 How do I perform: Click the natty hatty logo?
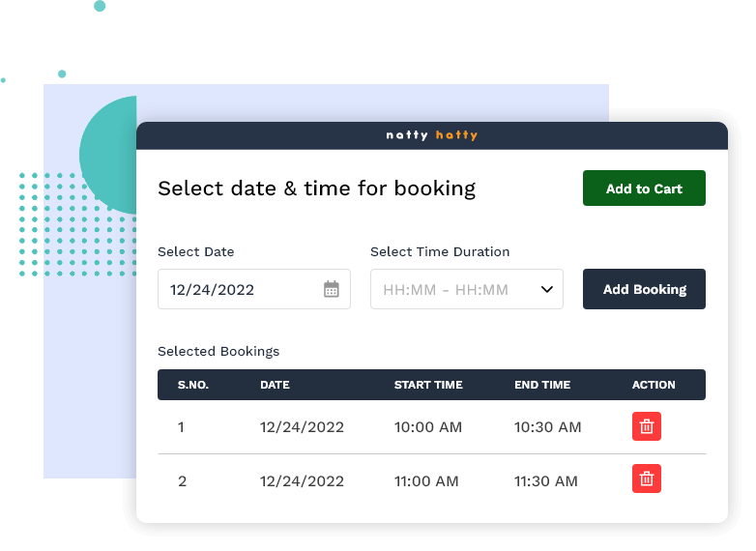pyautogui.click(x=431, y=135)
